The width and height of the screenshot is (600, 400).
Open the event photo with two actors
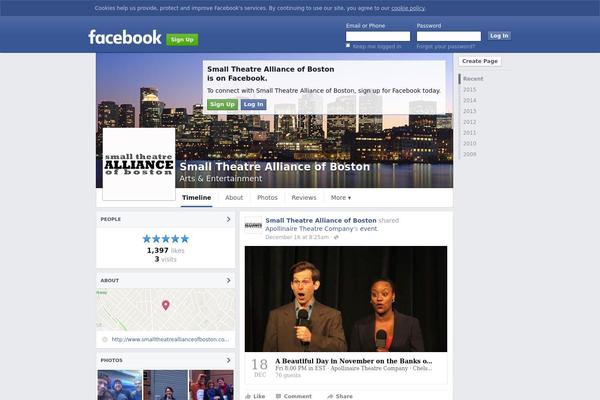point(346,299)
